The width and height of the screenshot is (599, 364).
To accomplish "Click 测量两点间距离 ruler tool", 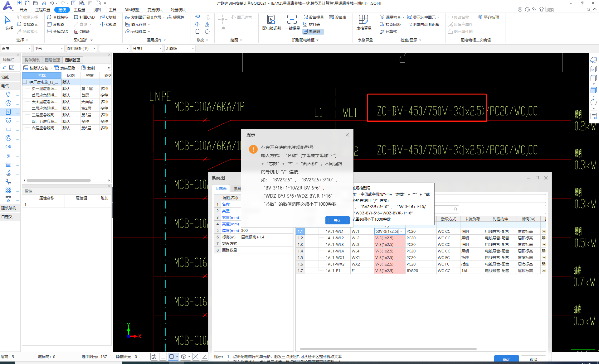I will coord(423,24).
